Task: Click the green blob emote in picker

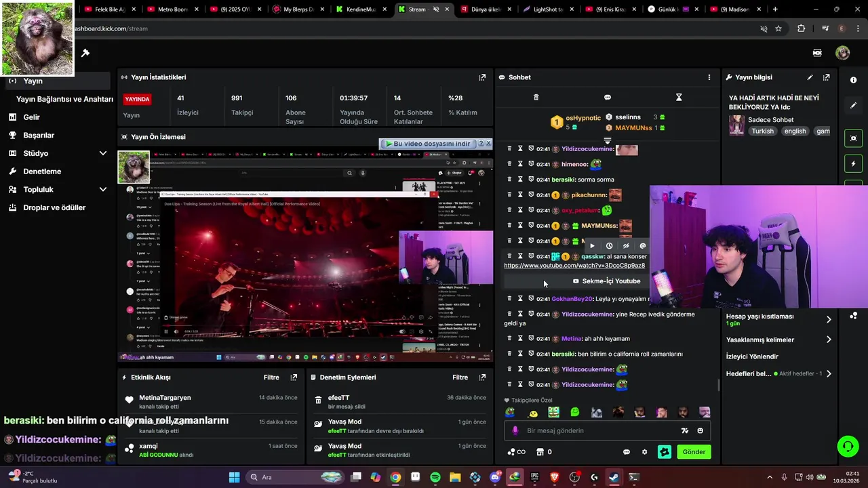Action: 575,413
